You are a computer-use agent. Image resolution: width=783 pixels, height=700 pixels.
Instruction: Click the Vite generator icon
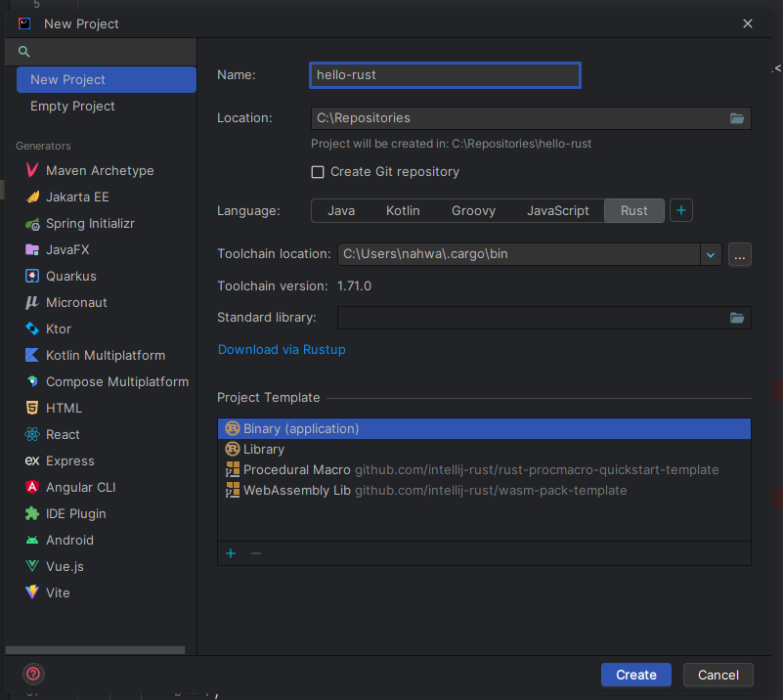coord(32,592)
